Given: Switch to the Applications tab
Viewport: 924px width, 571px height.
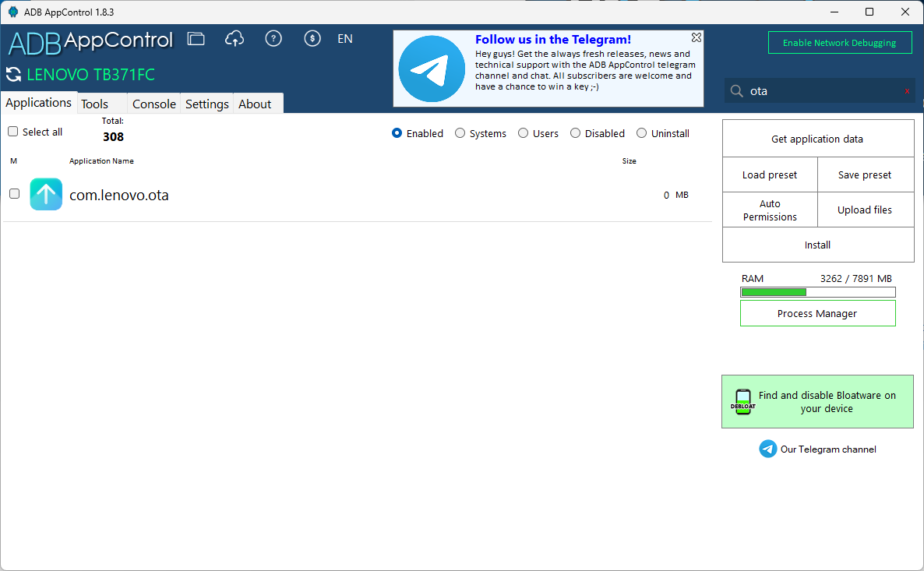Looking at the screenshot, I should coord(39,103).
